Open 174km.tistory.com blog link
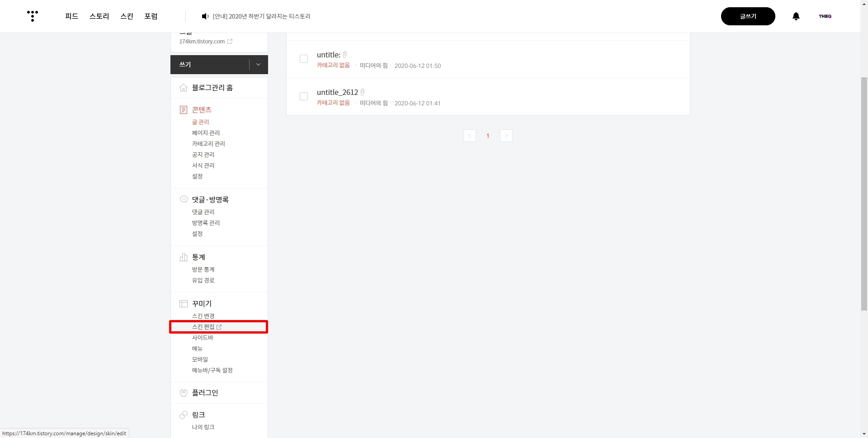Viewport: 868px width, 438px height. (202, 41)
